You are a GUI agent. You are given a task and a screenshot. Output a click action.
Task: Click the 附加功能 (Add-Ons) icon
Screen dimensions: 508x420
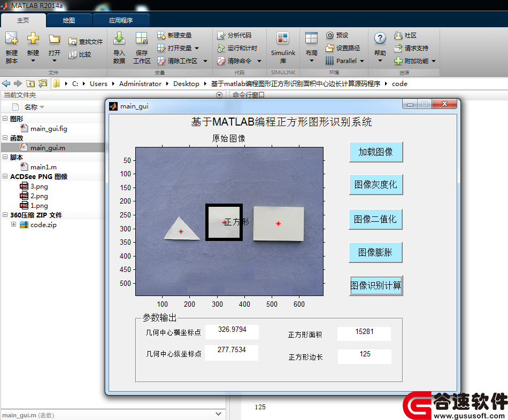click(x=398, y=61)
